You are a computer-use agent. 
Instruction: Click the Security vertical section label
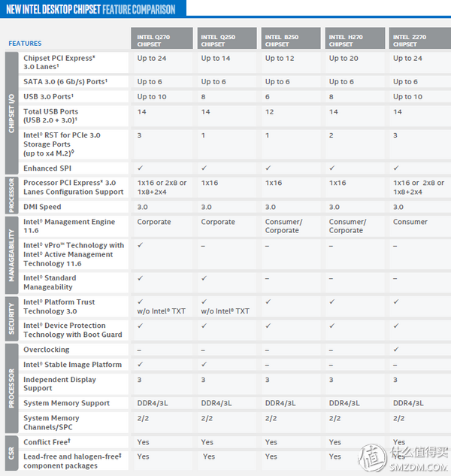pos(11,317)
